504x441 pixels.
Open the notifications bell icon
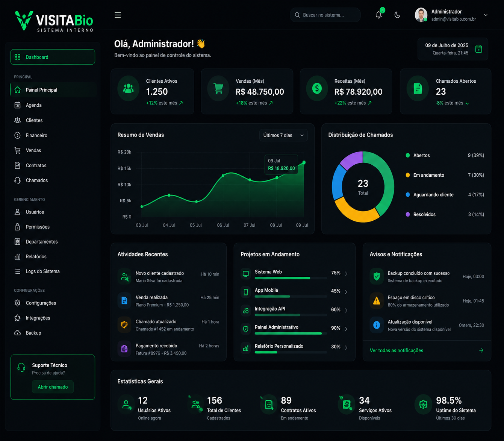point(379,15)
